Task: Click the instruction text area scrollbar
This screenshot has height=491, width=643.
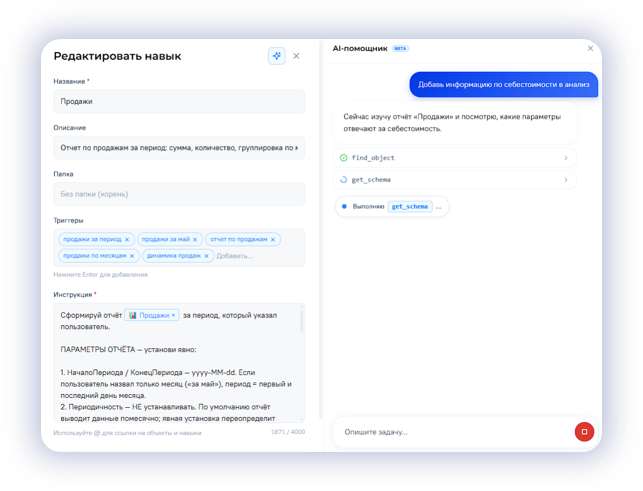Action: point(301,321)
